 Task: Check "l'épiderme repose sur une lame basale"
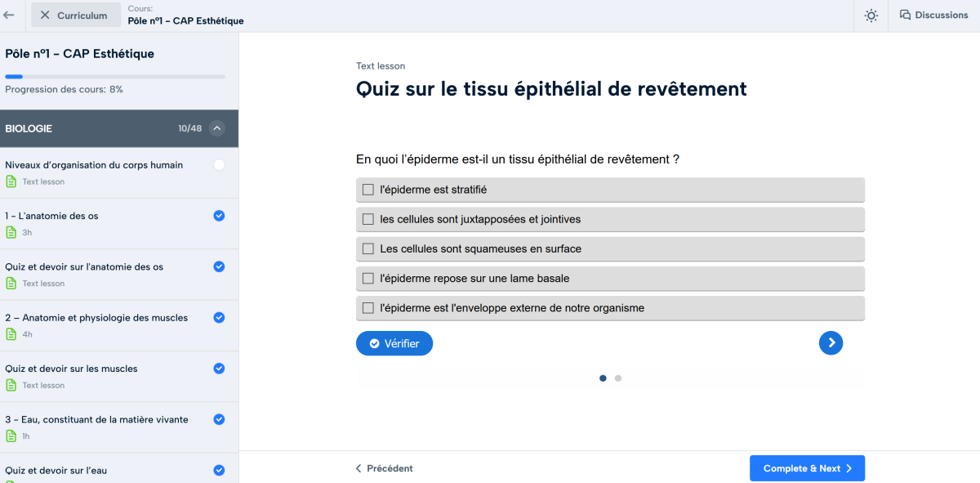click(x=368, y=279)
